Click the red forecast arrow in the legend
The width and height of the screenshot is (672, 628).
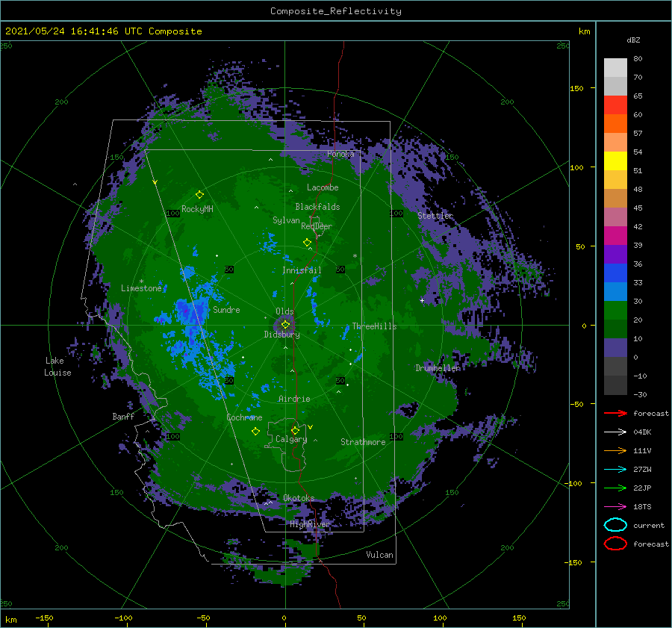615,413
